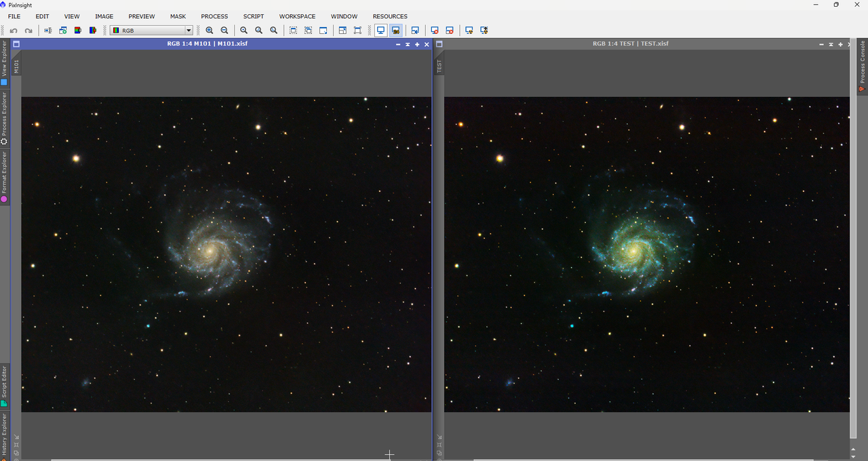Click the vertical scrollbar of TEST window

[853, 244]
